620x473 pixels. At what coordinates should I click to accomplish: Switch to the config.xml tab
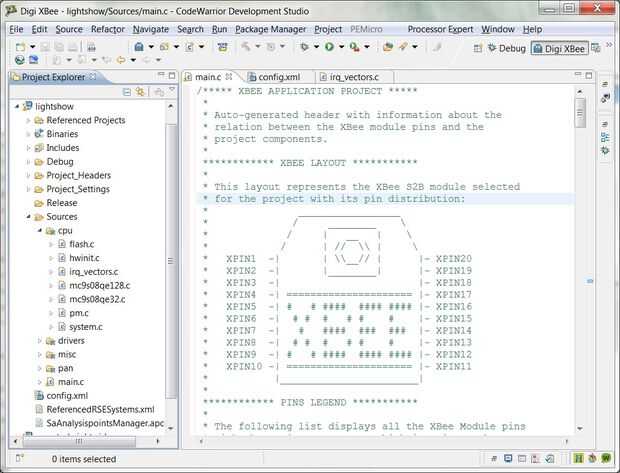click(x=279, y=77)
